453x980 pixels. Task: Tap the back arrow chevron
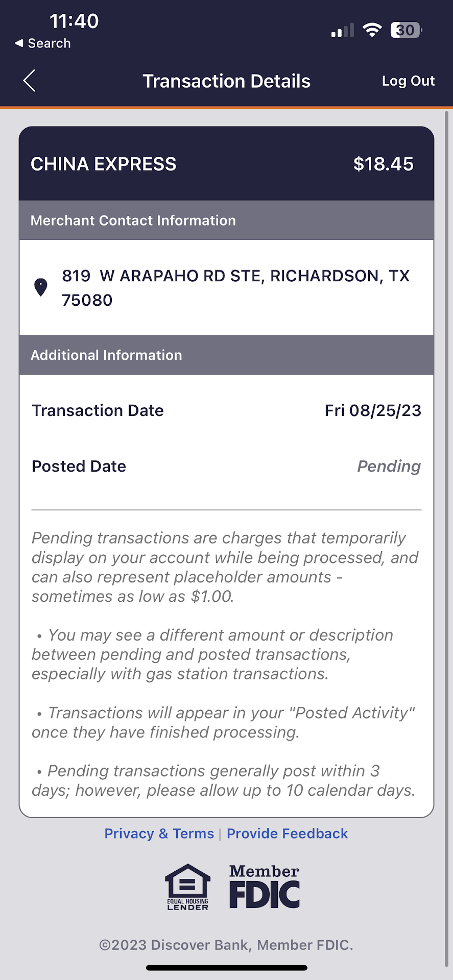click(x=30, y=81)
